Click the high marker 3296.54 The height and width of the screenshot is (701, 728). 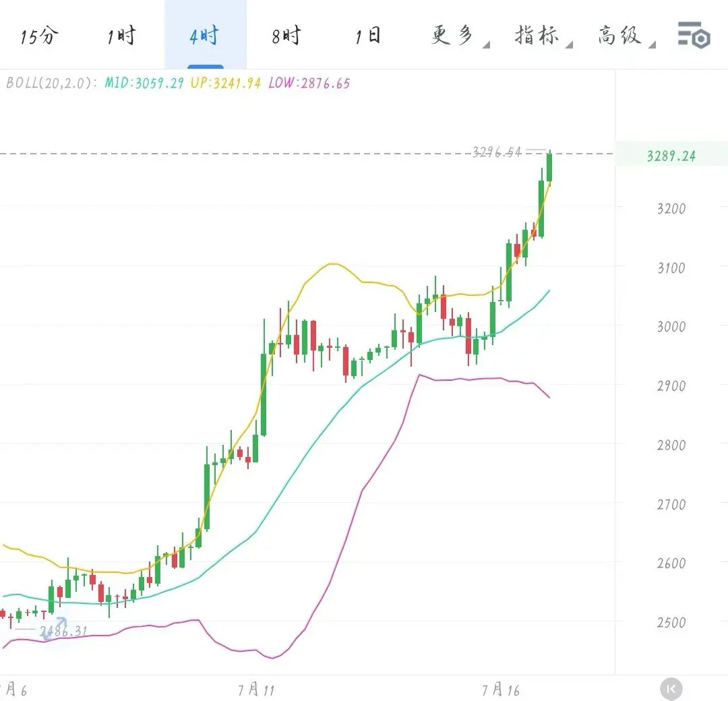(497, 152)
